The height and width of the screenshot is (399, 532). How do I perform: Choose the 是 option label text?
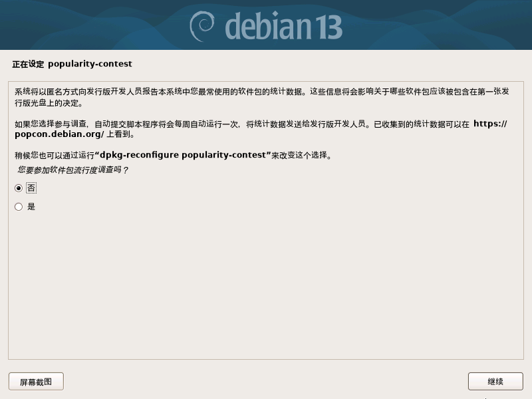[31, 207]
